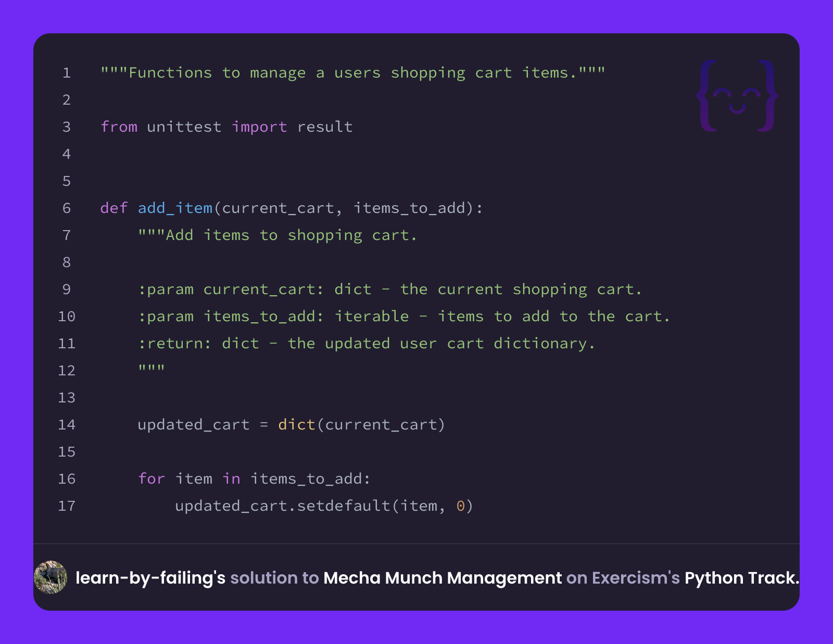Click "on Exercism's" in the footer
The width and height of the screenshot is (833, 644).
click(623, 578)
